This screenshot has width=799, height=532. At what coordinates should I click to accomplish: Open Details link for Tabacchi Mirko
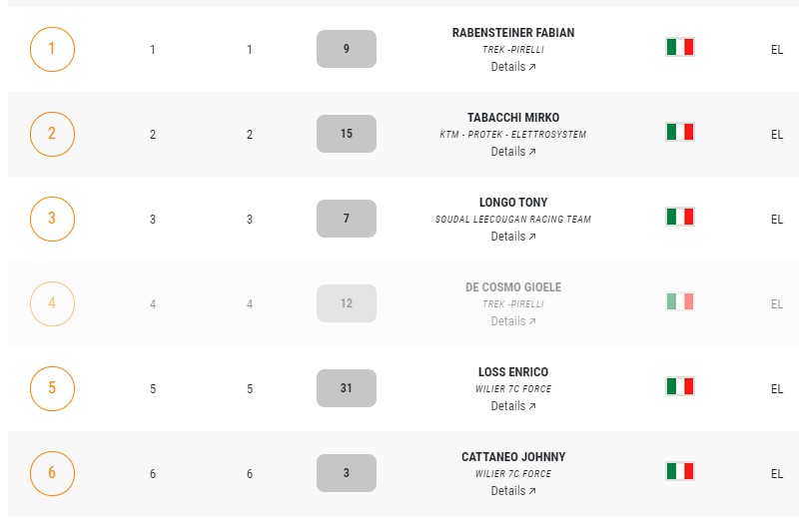coord(513,152)
